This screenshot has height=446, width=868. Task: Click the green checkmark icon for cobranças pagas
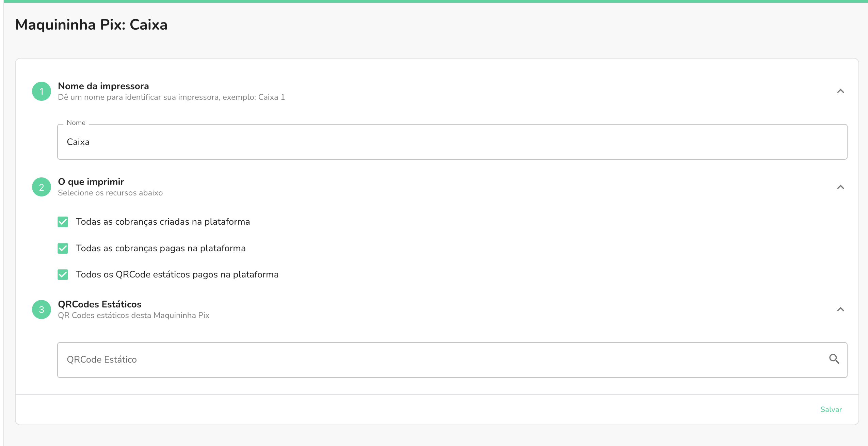click(x=63, y=248)
